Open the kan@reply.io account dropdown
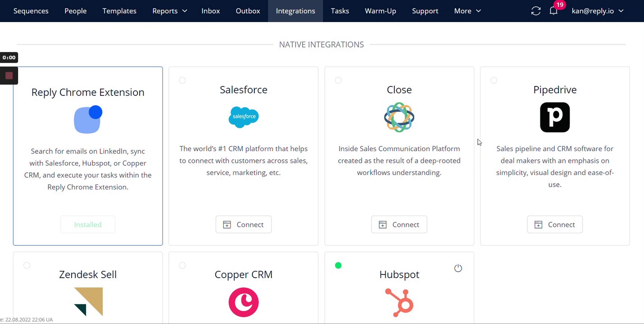This screenshot has width=644, height=324. 598,11
